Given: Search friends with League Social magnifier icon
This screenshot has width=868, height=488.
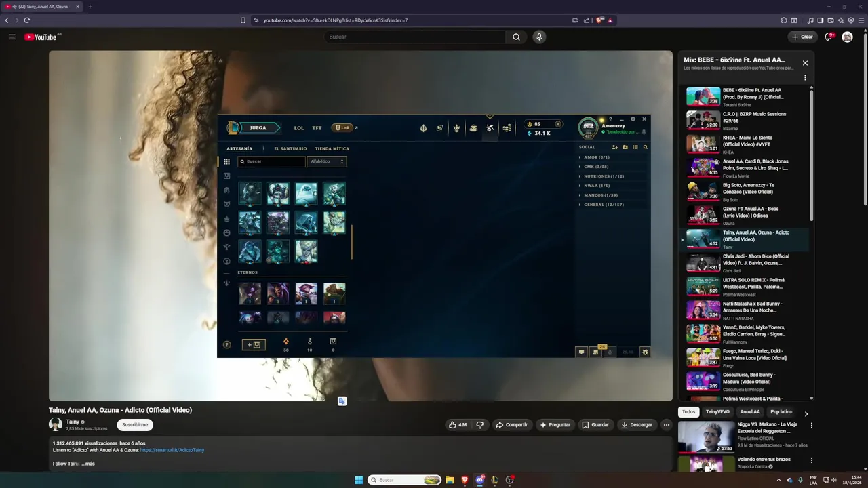Looking at the screenshot, I should click(x=645, y=147).
